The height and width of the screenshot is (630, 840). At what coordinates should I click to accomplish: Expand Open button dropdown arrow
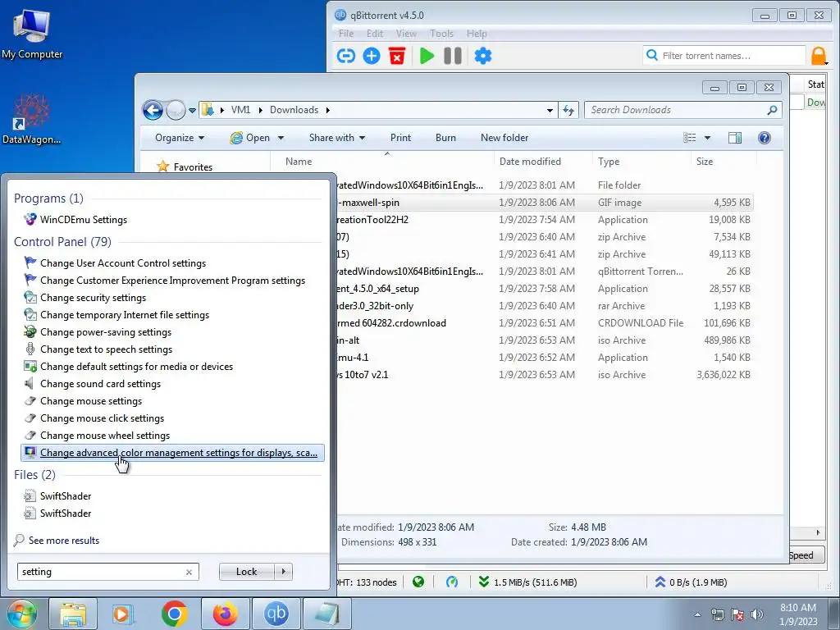[x=281, y=138]
